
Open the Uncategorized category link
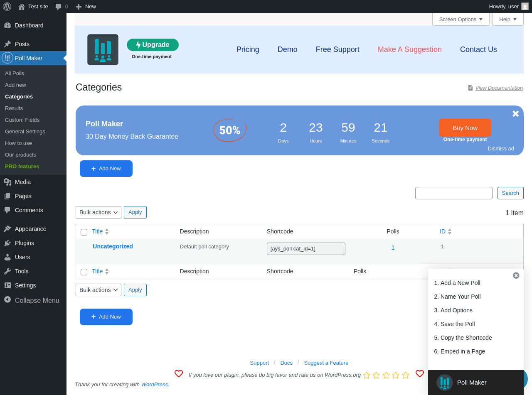[113, 246]
